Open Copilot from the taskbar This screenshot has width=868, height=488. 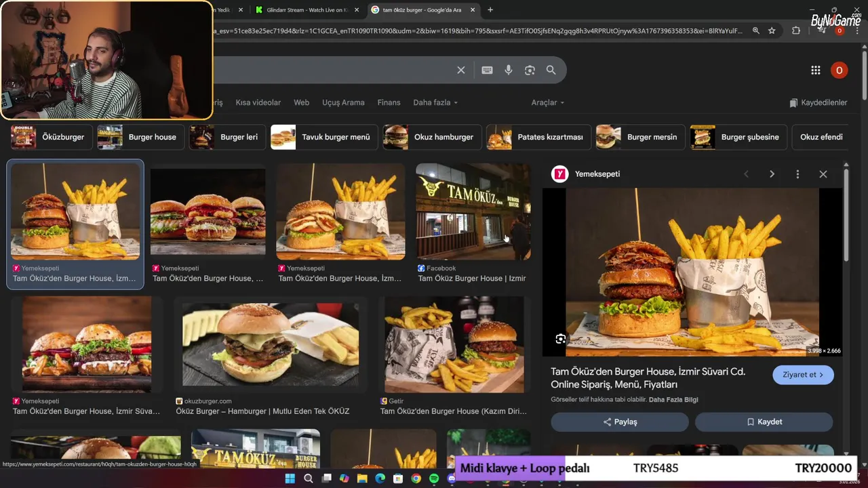pos(344,479)
